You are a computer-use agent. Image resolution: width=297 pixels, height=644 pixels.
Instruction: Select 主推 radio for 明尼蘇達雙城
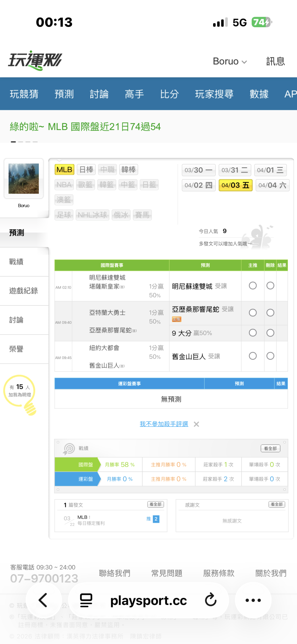[x=253, y=286]
